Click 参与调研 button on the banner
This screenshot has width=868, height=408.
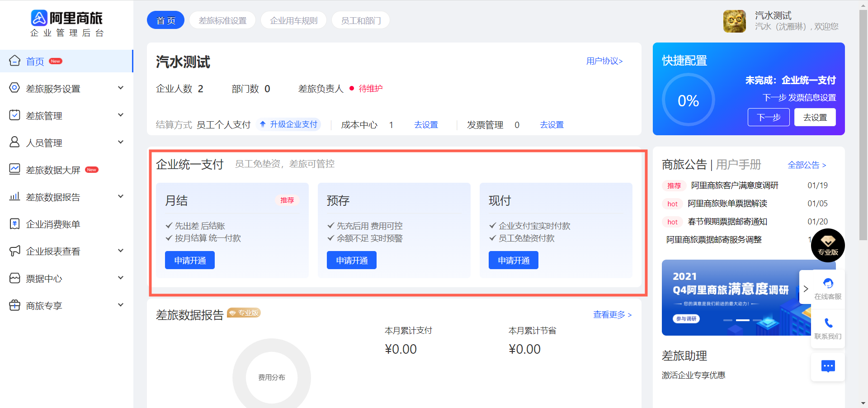pos(686,319)
